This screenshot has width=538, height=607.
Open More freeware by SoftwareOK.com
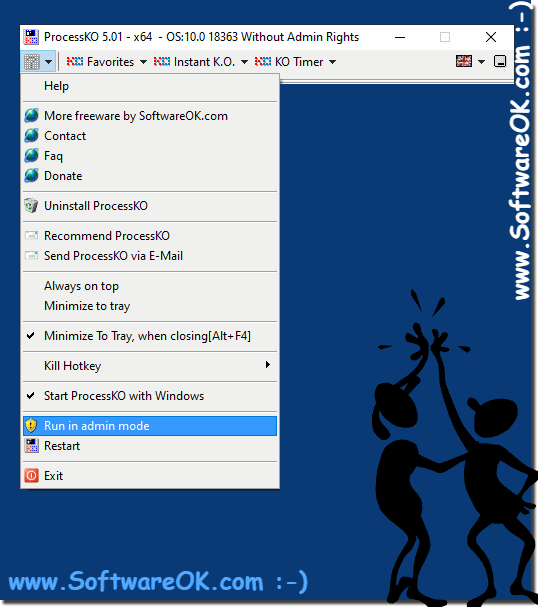click(x=150, y=116)
